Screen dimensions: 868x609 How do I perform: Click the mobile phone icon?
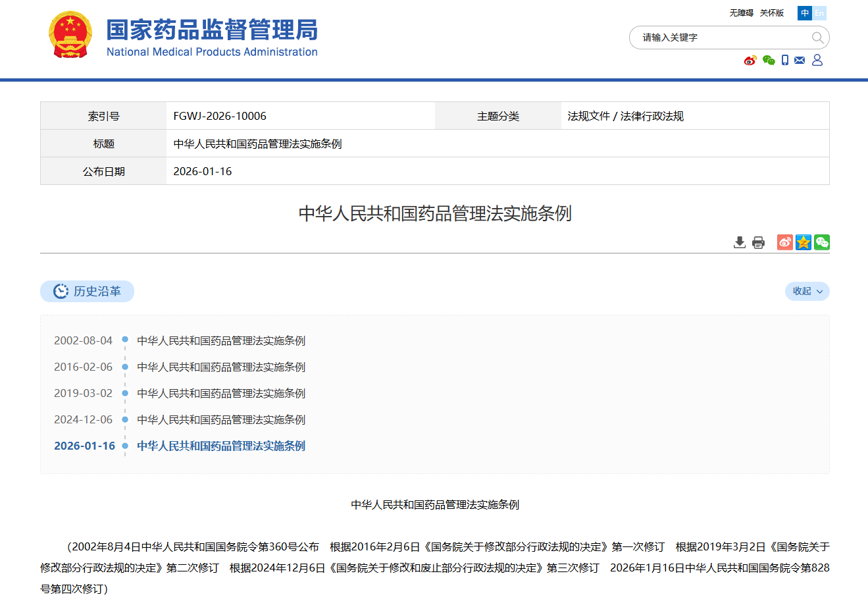click(785, 60)
